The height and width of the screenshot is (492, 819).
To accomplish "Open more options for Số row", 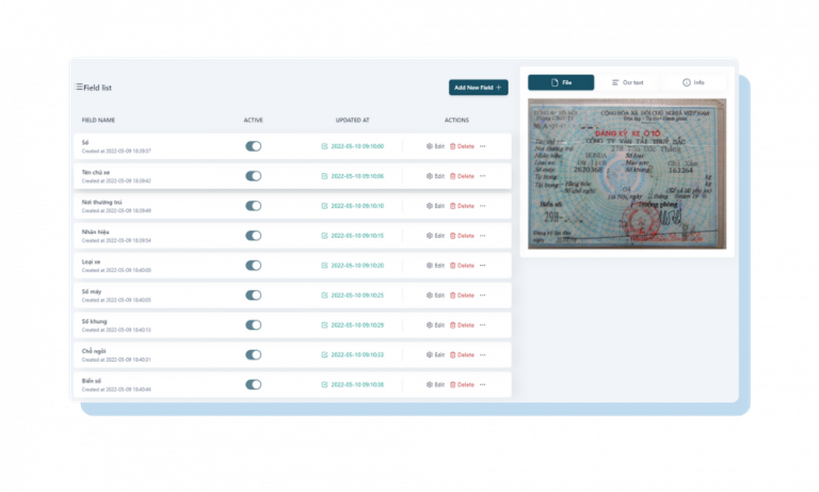I will (x=483, y=146).
